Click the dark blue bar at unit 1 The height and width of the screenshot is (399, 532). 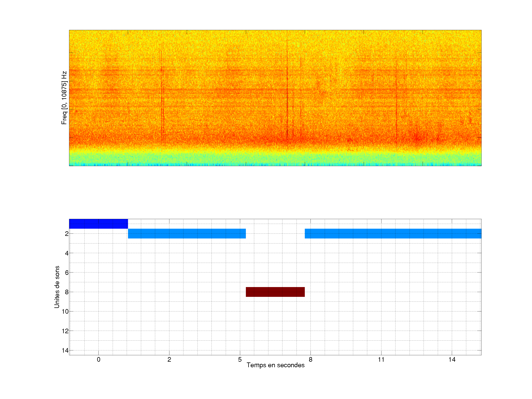[x=98, y=224]
